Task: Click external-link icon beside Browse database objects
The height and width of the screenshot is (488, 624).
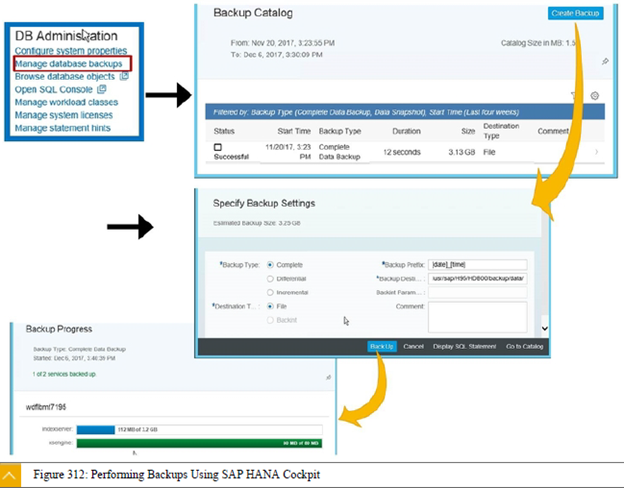Action: pyautogui.click(x=124, y=76)
